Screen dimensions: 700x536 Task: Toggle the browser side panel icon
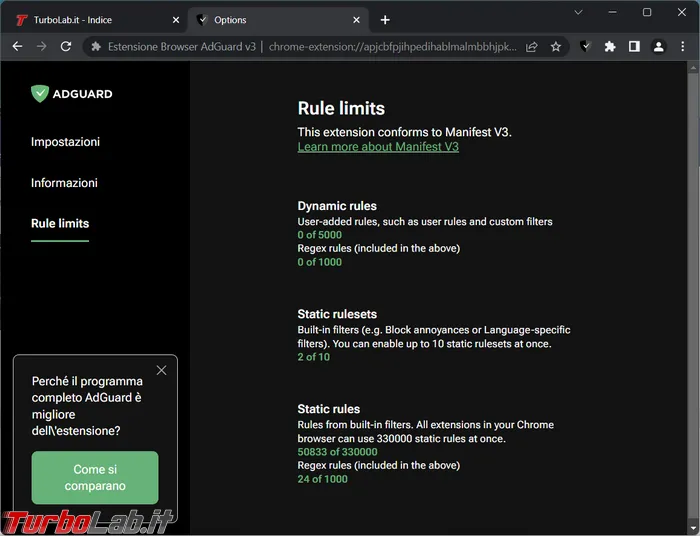click(x=634, y=46)
